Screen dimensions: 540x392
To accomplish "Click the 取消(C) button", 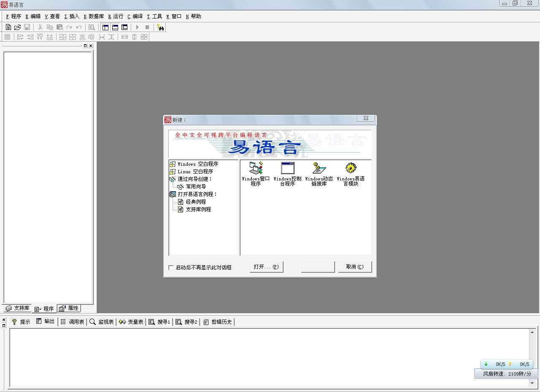I will coord(355,267).
